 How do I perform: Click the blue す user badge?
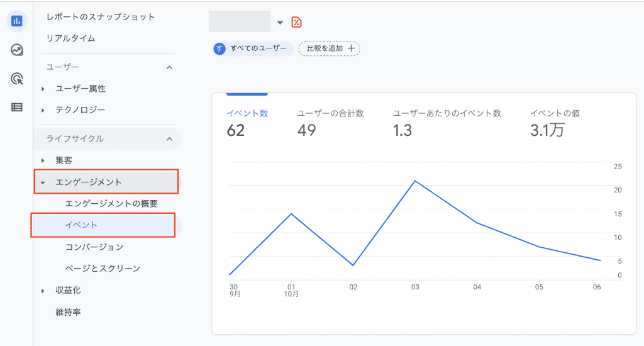[x=219, y=48]
